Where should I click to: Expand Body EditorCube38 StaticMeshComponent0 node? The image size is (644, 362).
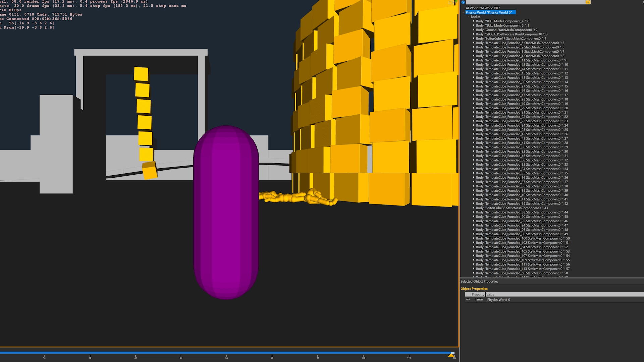(x=474, y=208)
